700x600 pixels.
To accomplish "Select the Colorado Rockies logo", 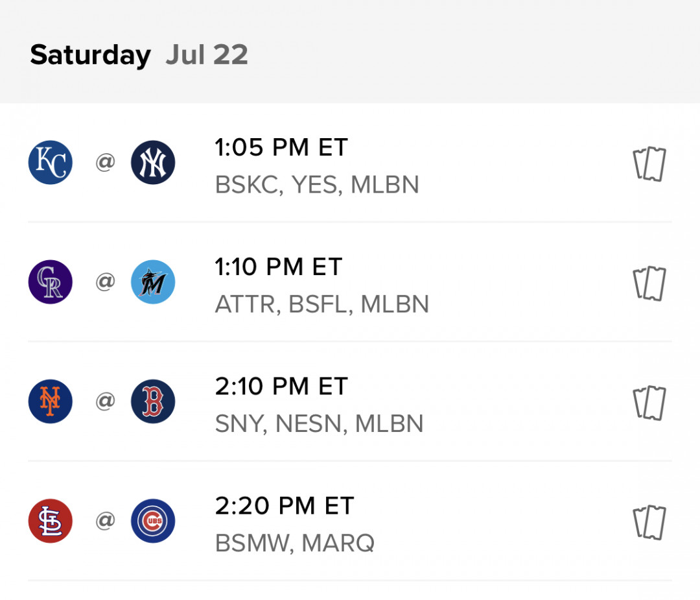I will pyautogui.click(x=50, y=282).
